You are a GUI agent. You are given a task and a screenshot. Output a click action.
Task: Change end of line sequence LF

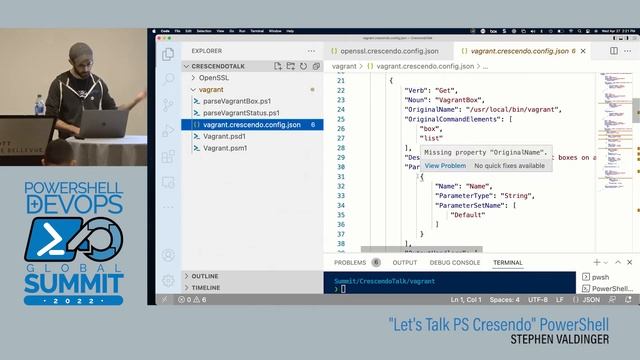coord(560,300)
